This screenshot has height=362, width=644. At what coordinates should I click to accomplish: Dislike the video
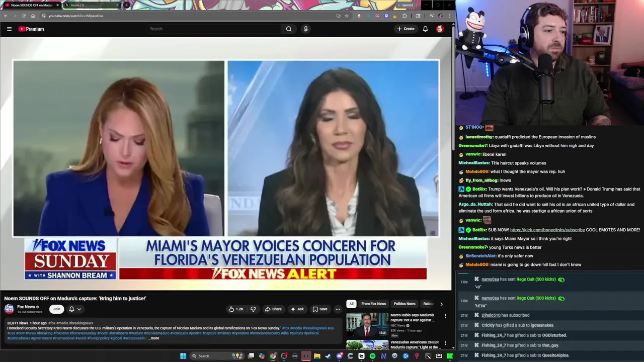point(253,309)
